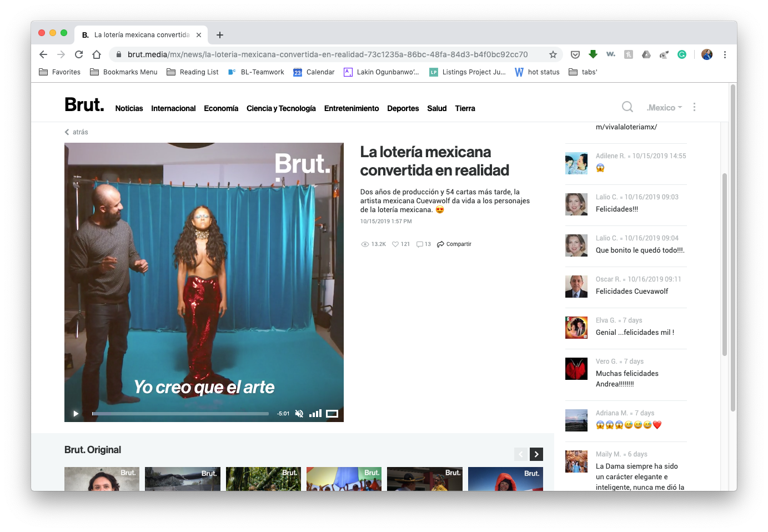The image size is (768, 532).
Task: Close the La lotería mexicana tab
Action: 199,35
